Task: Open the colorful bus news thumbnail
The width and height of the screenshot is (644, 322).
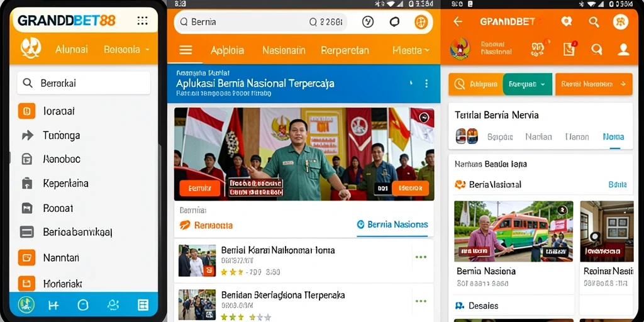Action: coord(513,231)
